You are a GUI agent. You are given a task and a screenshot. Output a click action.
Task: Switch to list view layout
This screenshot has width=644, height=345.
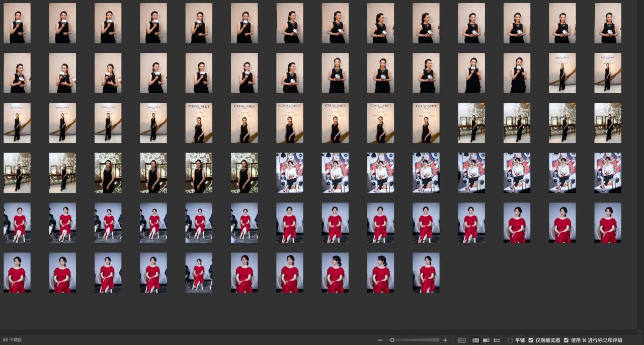(497, 340)
